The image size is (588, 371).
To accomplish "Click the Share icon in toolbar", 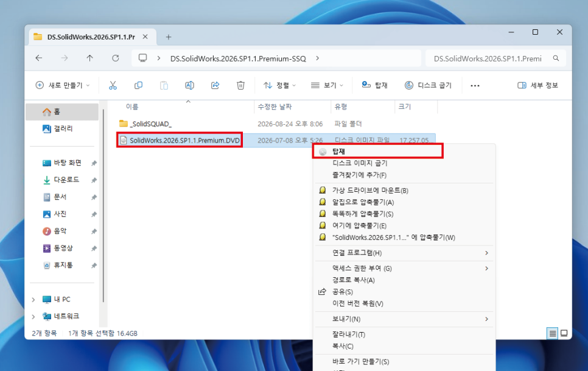I will click(215, 85).
